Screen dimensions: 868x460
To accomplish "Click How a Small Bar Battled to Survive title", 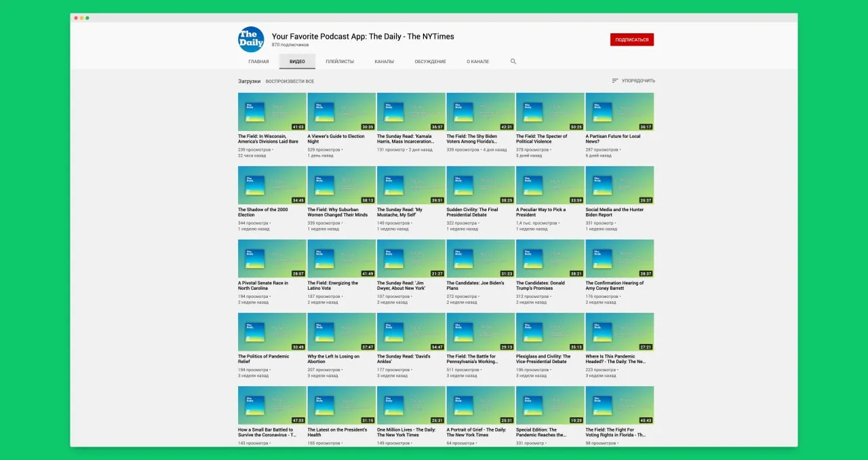I will click(267, 432).
